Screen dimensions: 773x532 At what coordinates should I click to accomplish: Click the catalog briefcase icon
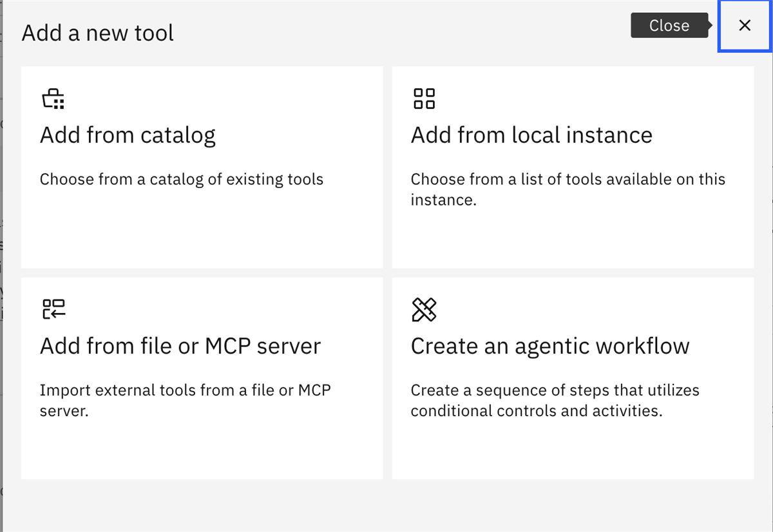pos(53,99)
